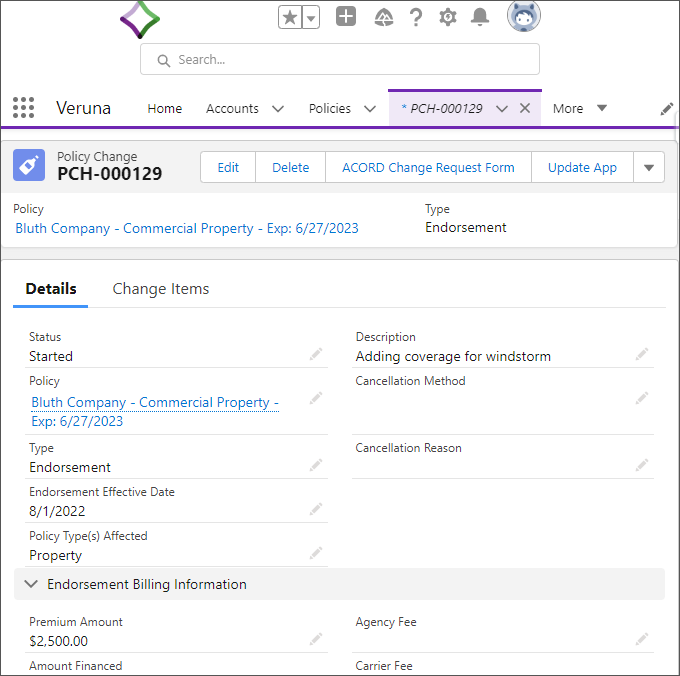This screenshot has height=676, width=680.
Task: Open the Favorites list dropdown arrow
Action: (x=311, y=18)
